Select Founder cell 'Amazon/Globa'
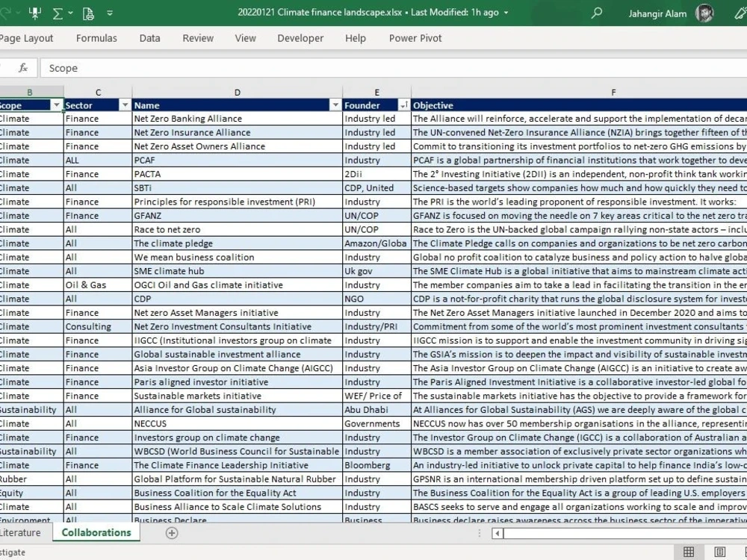The height and width of the screenshot is (560, 747). [x=376, y=243]
